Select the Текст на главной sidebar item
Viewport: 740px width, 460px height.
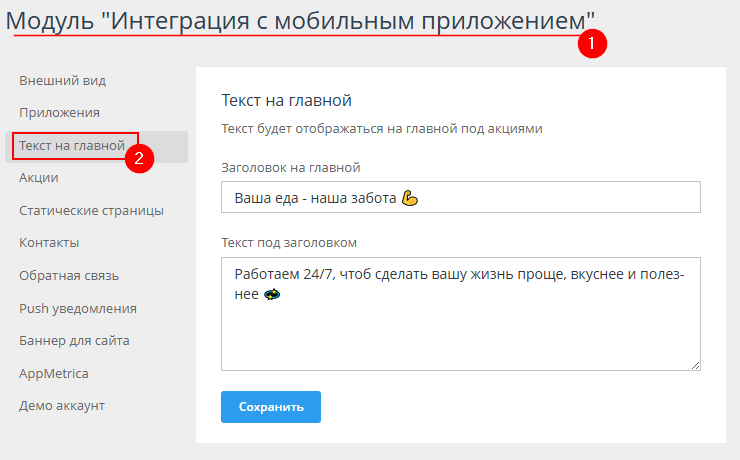(x=71, y=146)
